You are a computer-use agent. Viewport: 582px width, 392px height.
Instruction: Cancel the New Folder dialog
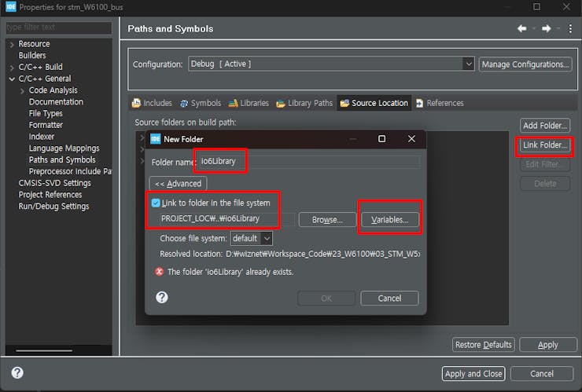pos(389,299)
